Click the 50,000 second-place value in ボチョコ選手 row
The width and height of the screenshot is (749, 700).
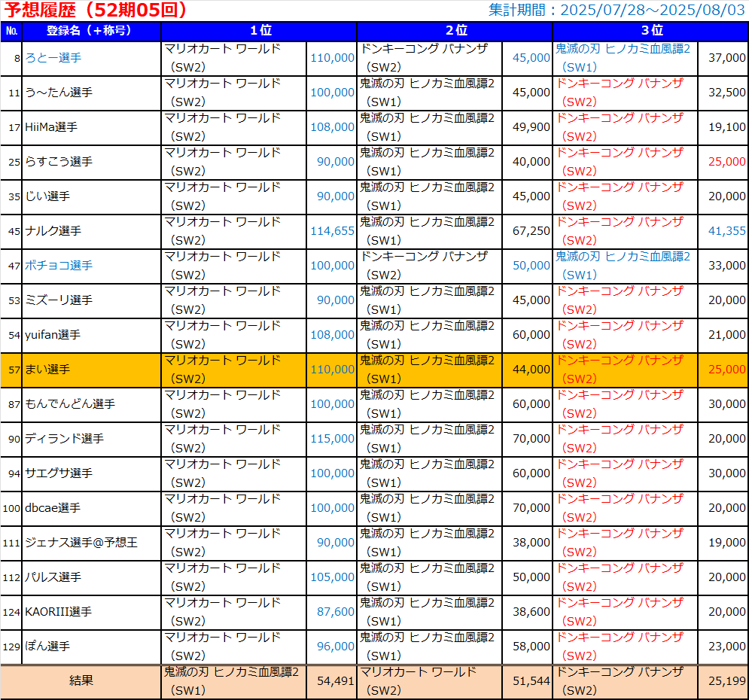[531, 266]
